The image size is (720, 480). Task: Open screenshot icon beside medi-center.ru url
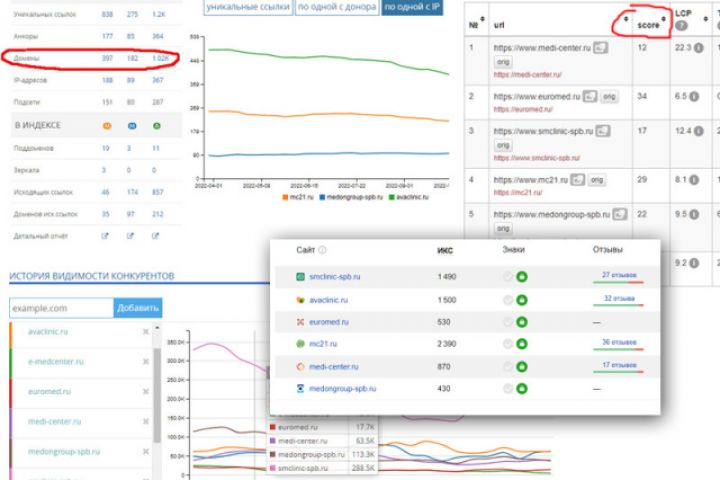tap(601, 48)
